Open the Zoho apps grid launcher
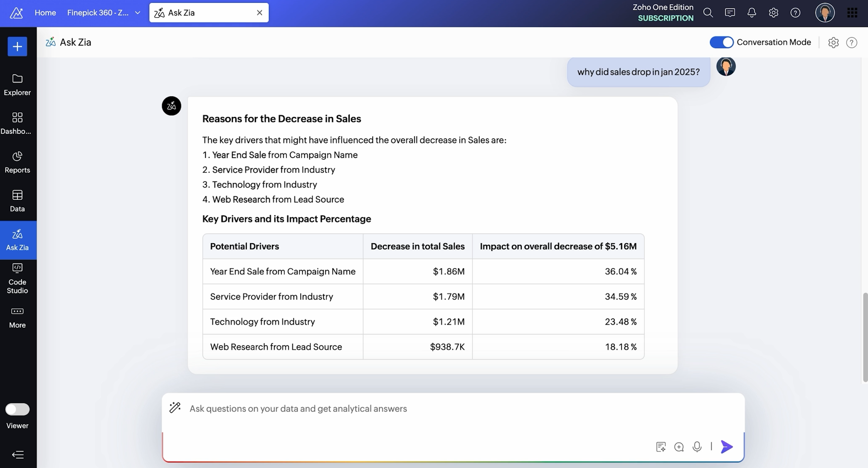The height and width of the screenshot is (468, 868). coord(852,13)
